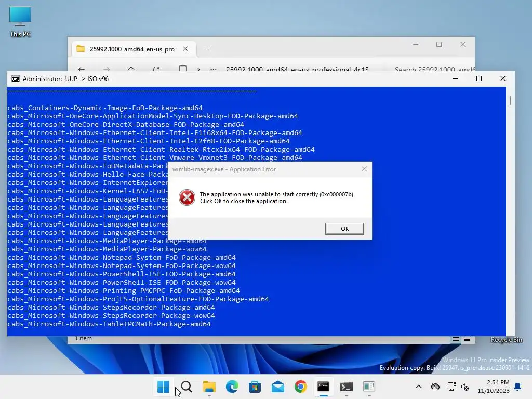
Task: Open the Recycle Bin desktop icon
Action: [x=506, y=340]
